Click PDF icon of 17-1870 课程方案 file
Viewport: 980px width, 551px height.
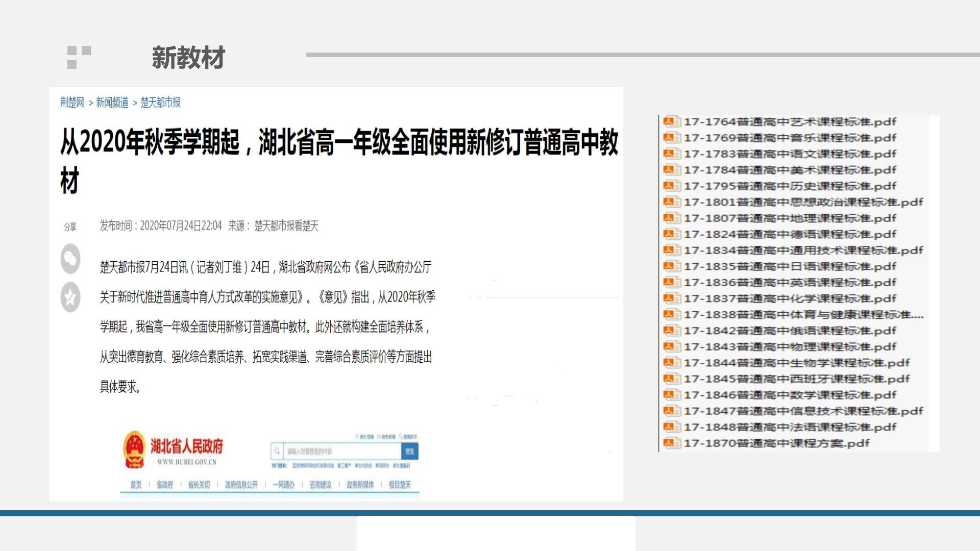(x=671, y=443)
